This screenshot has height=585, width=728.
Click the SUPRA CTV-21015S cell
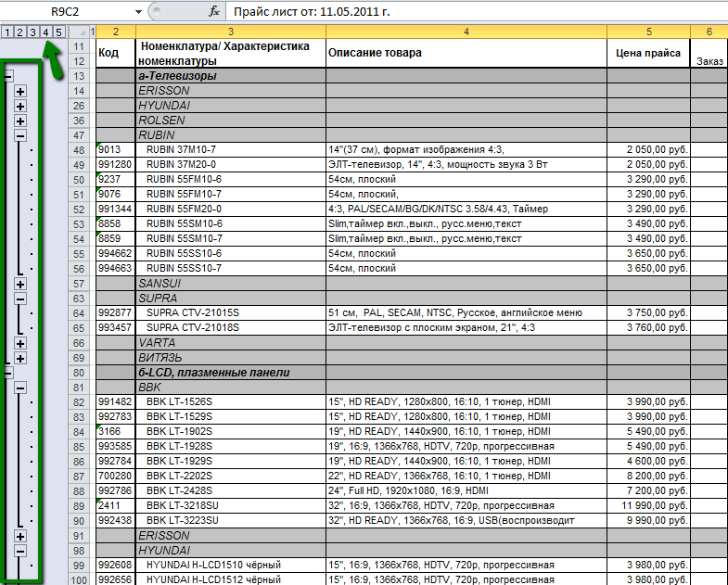(231, 313)
